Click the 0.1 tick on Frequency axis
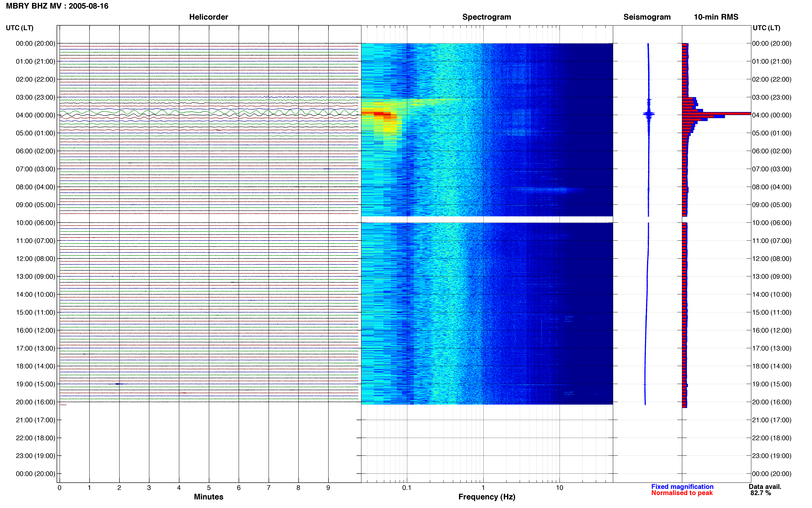The width and height of the screenshot is (812, 508). (407, 488)
